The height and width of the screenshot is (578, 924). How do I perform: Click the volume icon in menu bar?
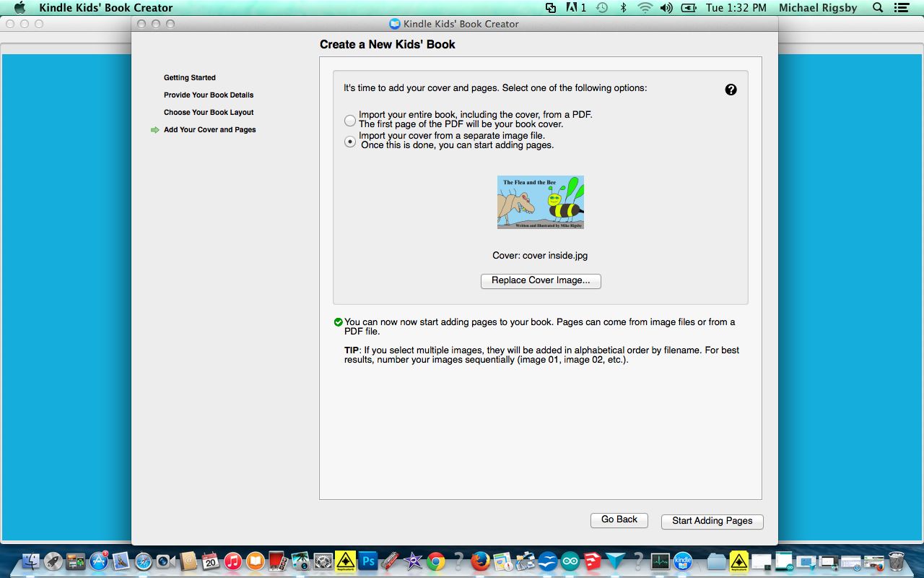coord(666,8)
